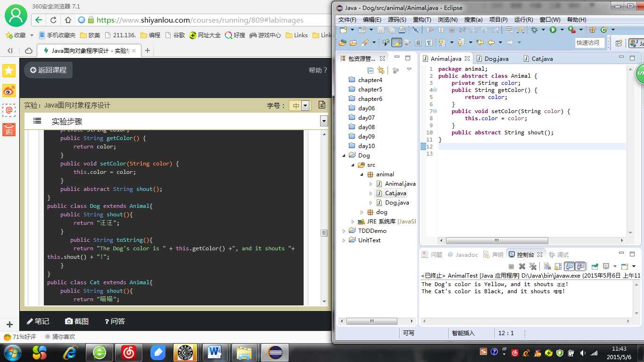Open 文件(F) menu in Eclipse
This screenshot has height=362, width=644.
(347, 19)
